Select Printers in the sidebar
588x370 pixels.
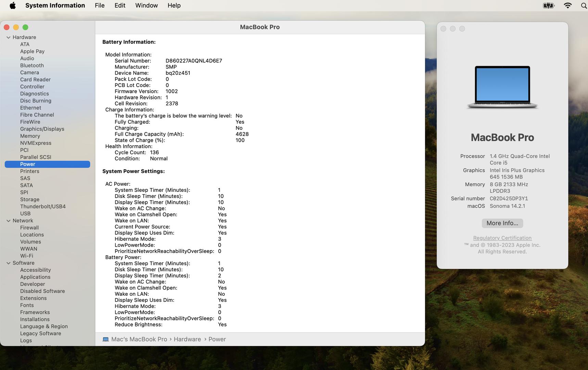(29, 171)
